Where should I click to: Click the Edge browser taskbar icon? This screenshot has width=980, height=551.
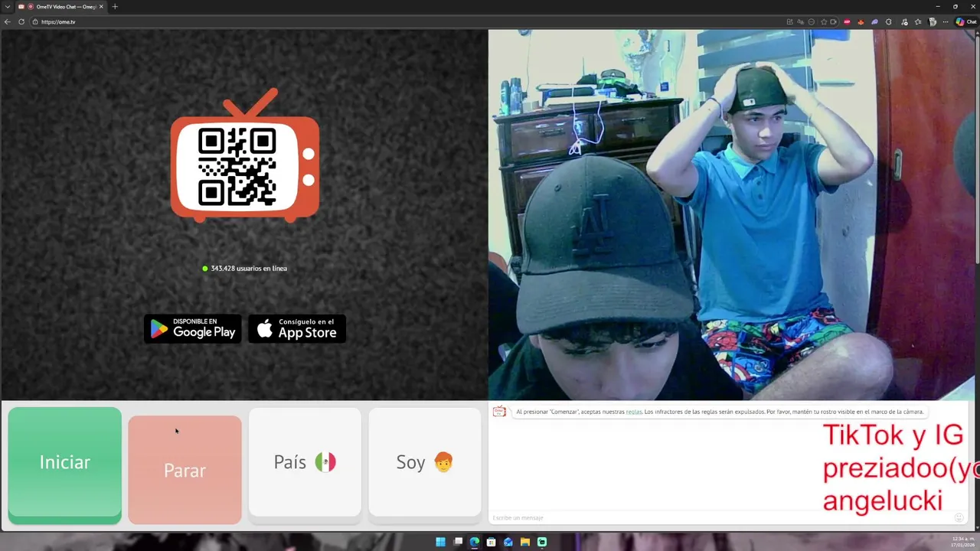tap(475, 542)
